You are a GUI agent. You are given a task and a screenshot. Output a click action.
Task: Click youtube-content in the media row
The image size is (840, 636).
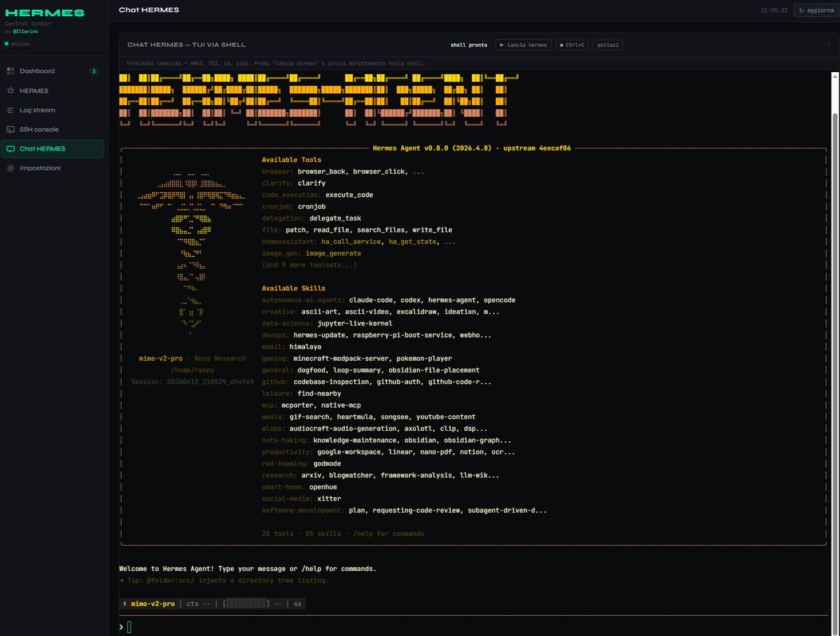pos(444,417)
